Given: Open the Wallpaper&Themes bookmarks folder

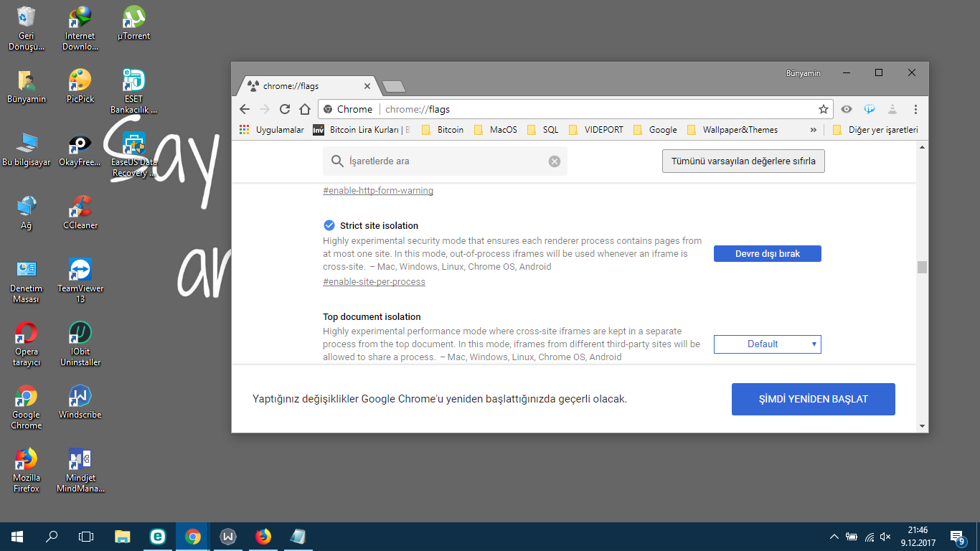Looking at the screenshot, I should (x=732, y=130).
